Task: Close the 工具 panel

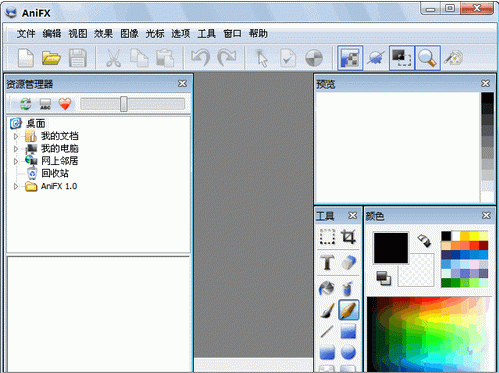Action: click(x=352, y=216)
